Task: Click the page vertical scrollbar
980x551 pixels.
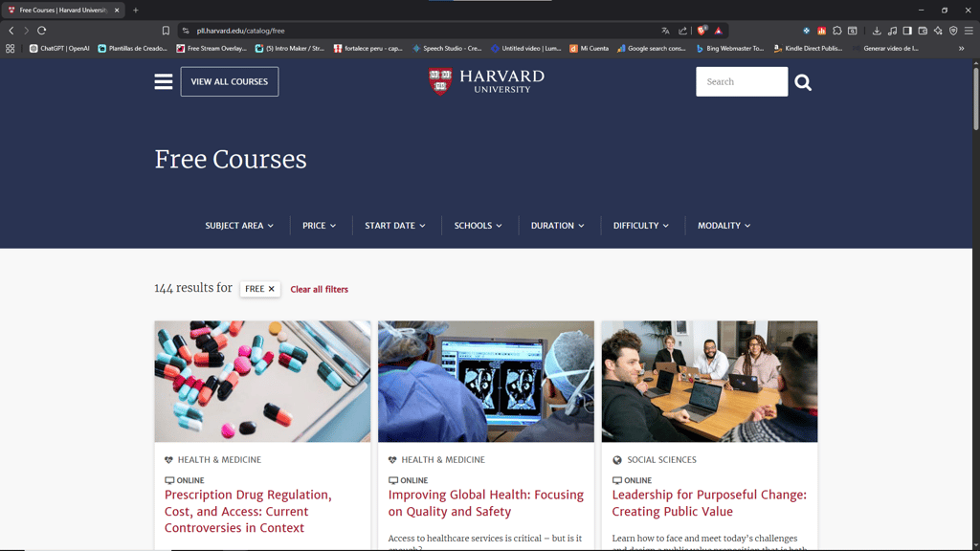Action: point(975,98)
